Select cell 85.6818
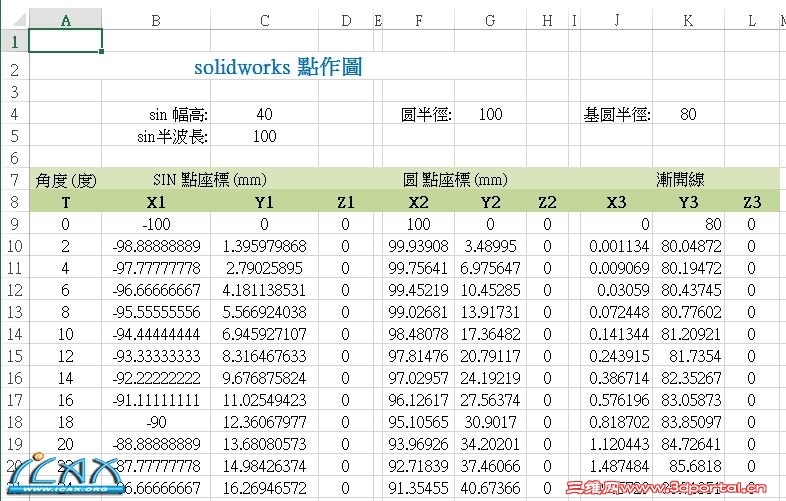The width and height of the screenshot is (786, 501). pos(688,466)
